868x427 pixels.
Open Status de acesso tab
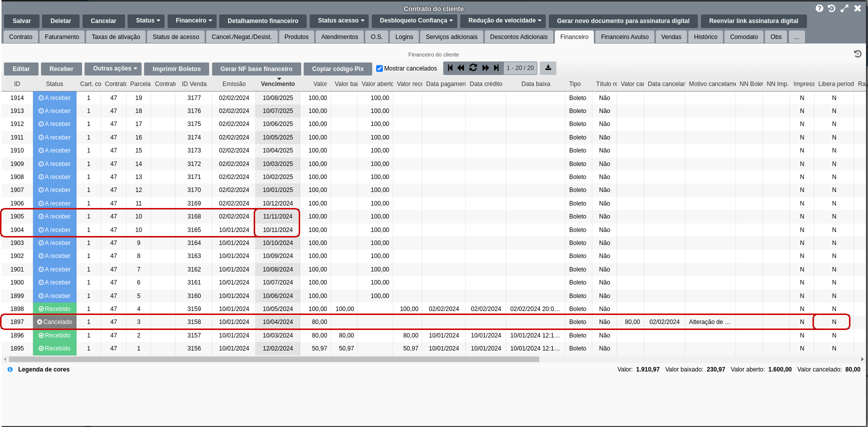176,37
